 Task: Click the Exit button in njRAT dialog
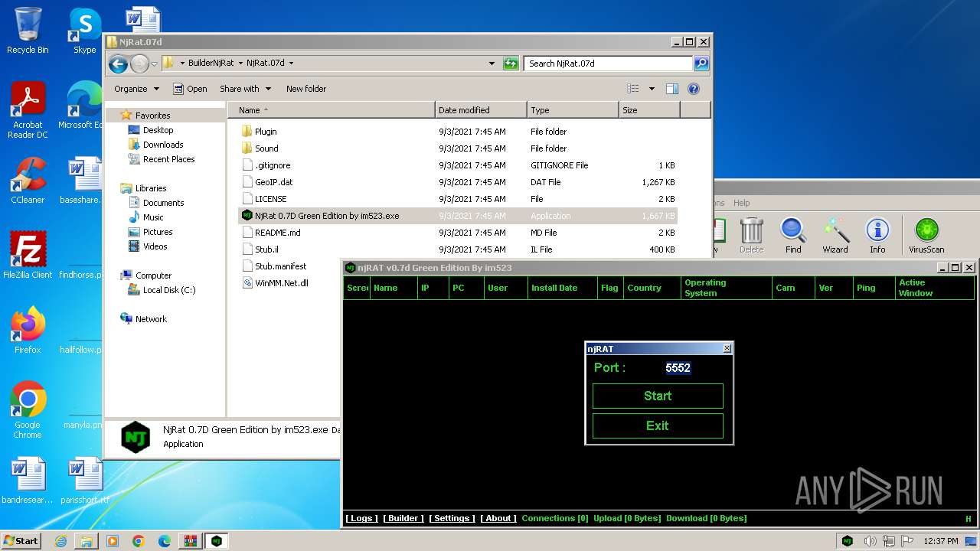(x=658, y=425)
